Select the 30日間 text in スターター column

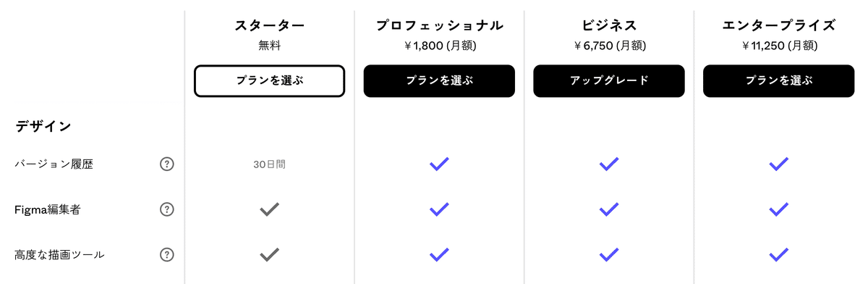coord(269,164)
